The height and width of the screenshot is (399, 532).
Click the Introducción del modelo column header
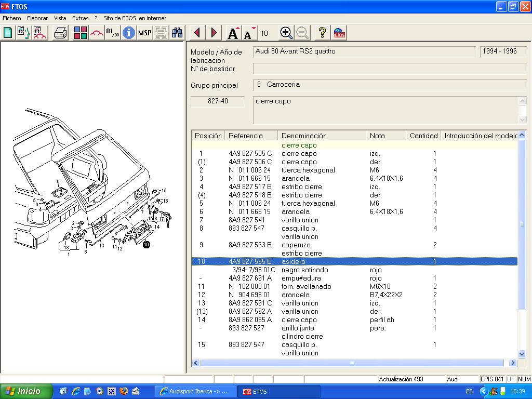(479, 136)
